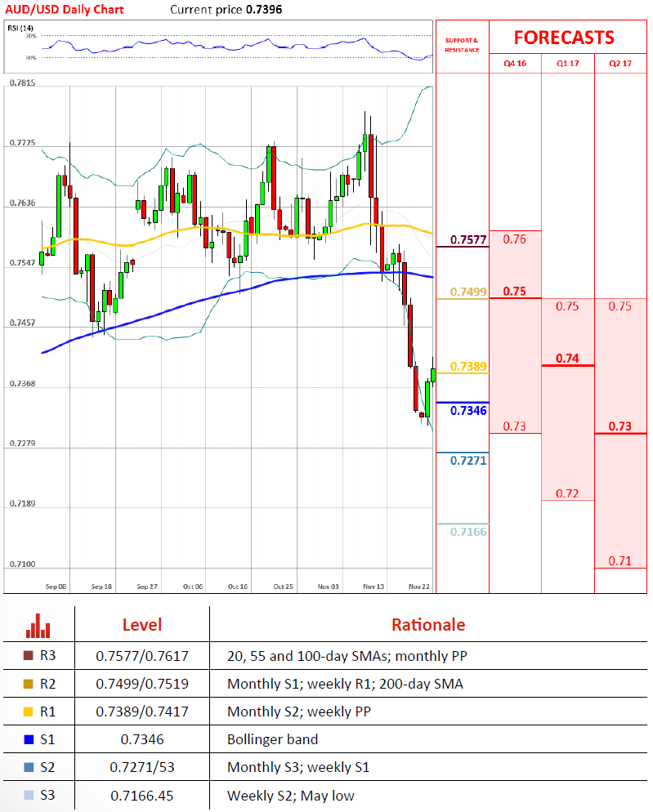Click the Q1 17 forecast value 0.72

(567, 493)
